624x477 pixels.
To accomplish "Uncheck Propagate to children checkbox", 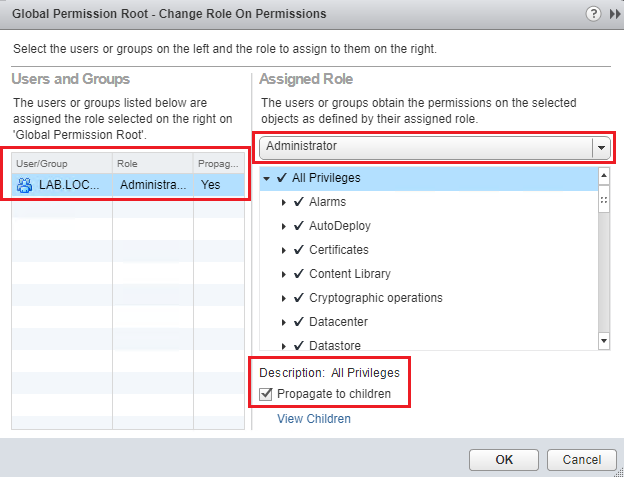I will coord(265,394).
